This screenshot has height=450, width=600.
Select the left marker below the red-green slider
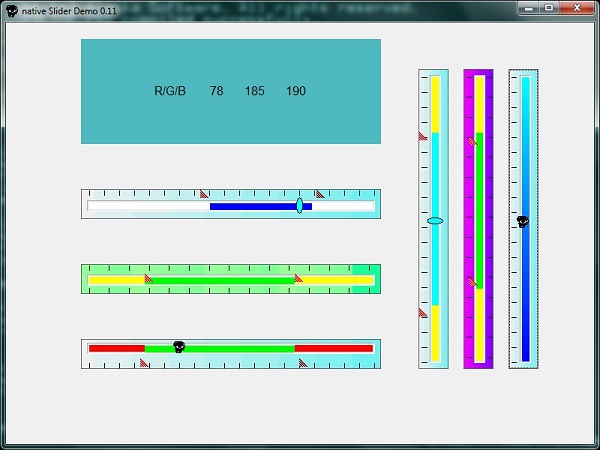point(144,363)
